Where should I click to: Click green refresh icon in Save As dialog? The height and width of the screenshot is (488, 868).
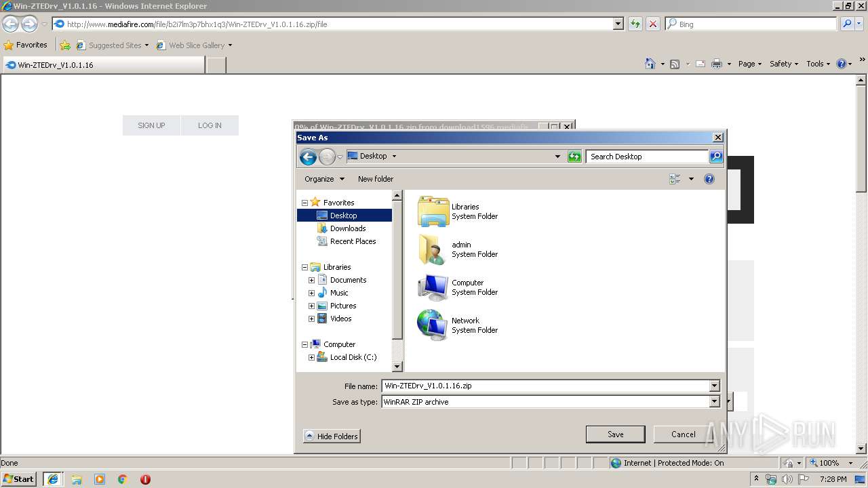(574, 157)
